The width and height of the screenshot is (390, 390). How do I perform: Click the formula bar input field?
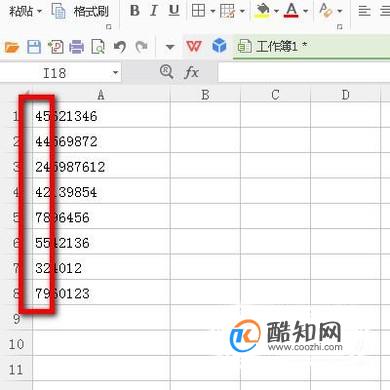(x=304, y=72)
